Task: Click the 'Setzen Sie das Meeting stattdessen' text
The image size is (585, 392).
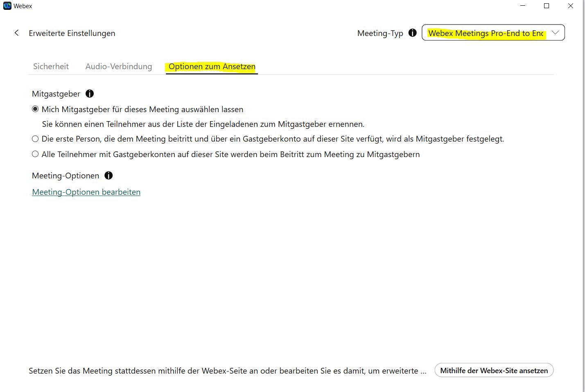Action: 228,371
